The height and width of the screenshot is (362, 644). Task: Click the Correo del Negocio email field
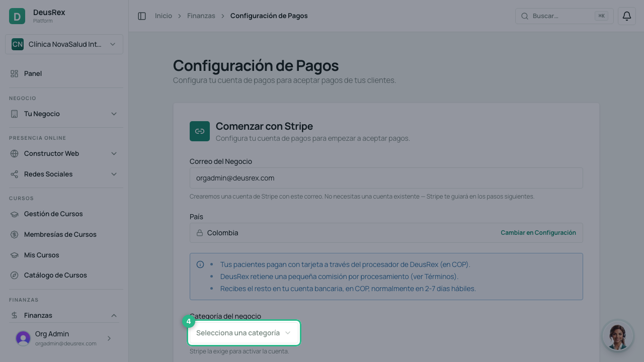point(386,178)
